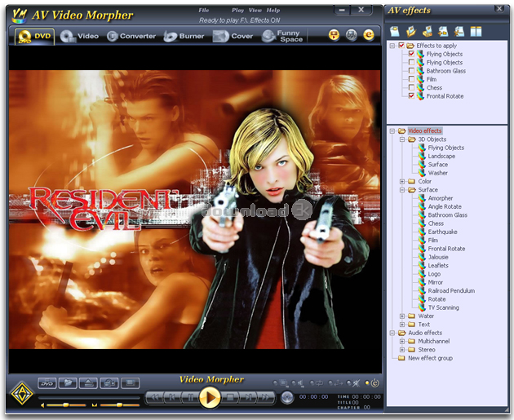Enable the Chess effect checkbox
The width and height of the screenshot is (514, 420).
tap(411, 87)
